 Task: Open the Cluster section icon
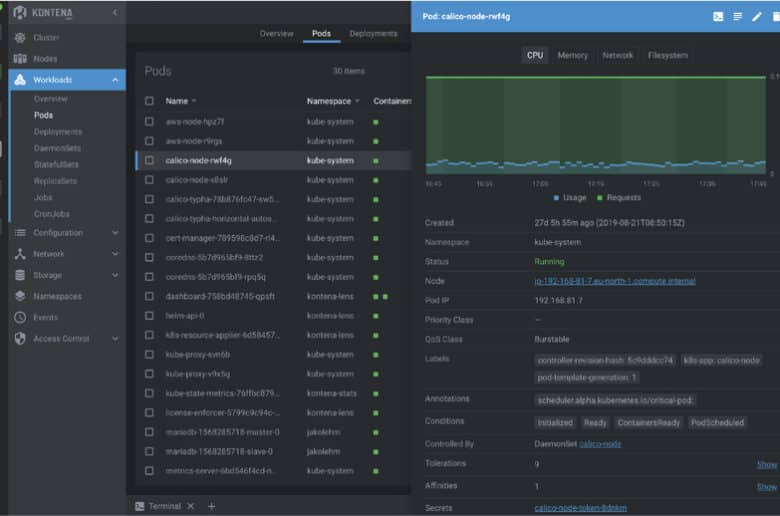(20, 37)
